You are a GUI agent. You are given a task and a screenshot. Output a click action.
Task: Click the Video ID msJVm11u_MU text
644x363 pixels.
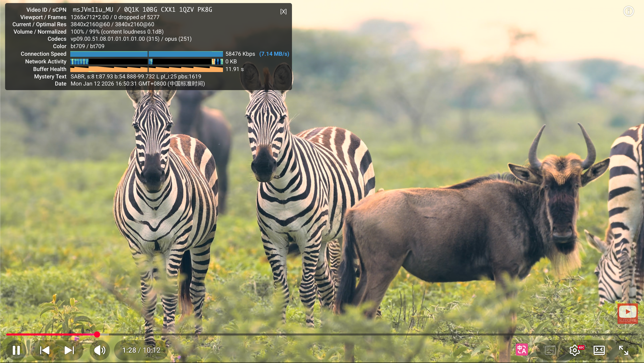pos(93,10)
